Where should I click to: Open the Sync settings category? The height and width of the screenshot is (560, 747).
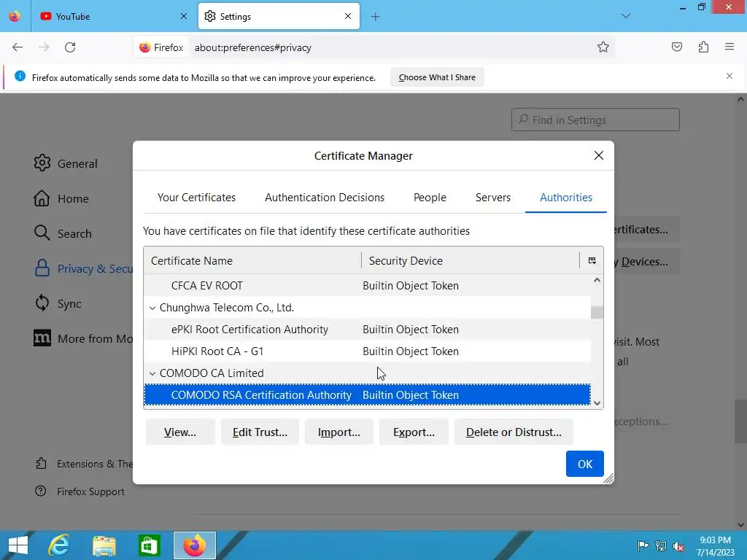tap(58, 303)
